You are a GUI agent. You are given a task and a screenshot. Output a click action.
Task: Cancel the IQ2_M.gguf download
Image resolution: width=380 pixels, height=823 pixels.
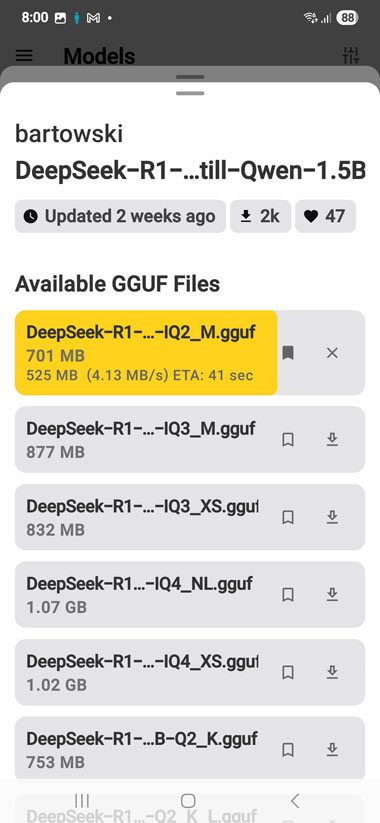pyautogui.click(x=332, y=353)
